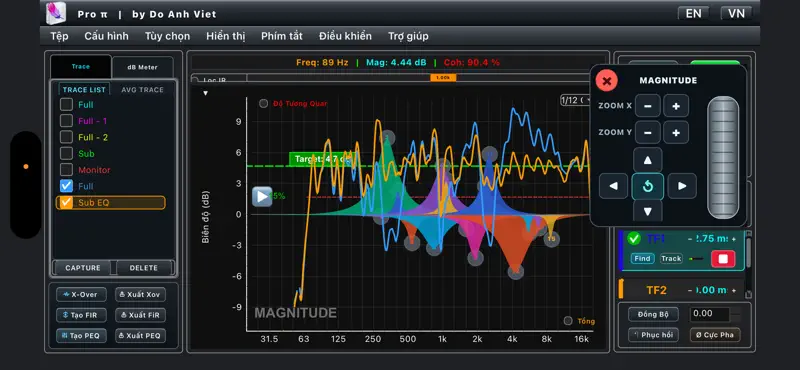Viewport: 800px width, 370px height.
Task: Click the Xuất FiR button
Action: pos(140,315)
